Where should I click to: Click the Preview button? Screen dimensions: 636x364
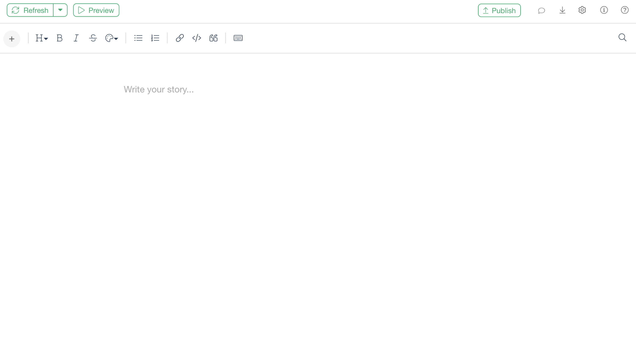click(96, 10)
